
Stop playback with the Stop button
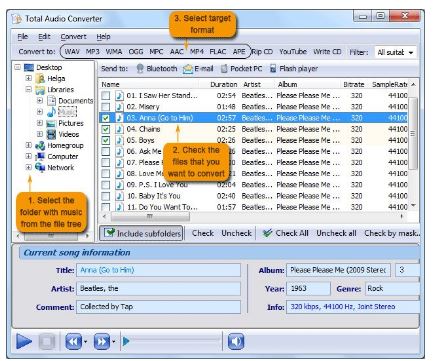point(47,342)
